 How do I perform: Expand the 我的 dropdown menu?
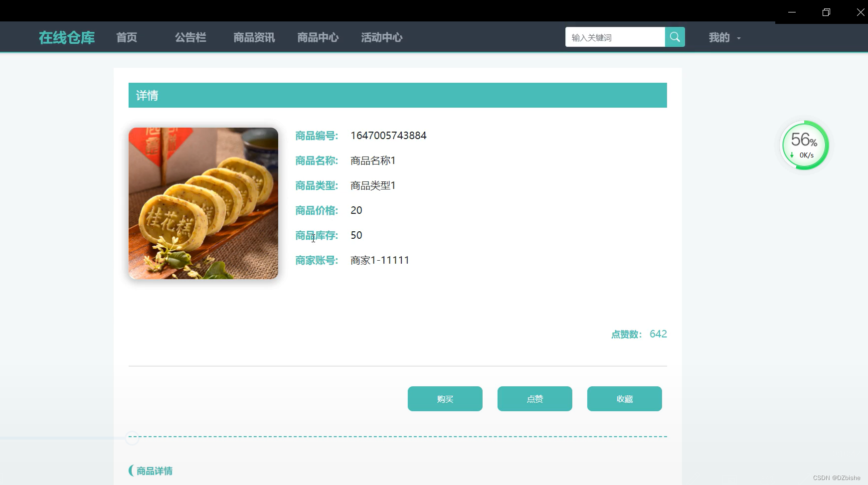click(725, 37)
